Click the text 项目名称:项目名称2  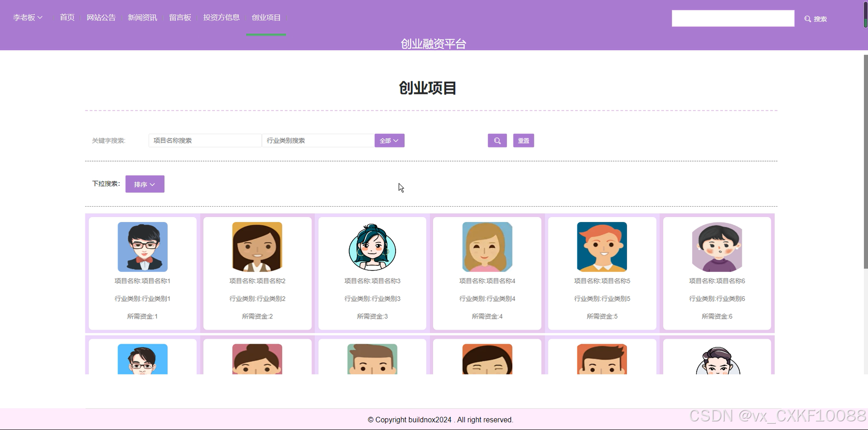pos(257,281)
